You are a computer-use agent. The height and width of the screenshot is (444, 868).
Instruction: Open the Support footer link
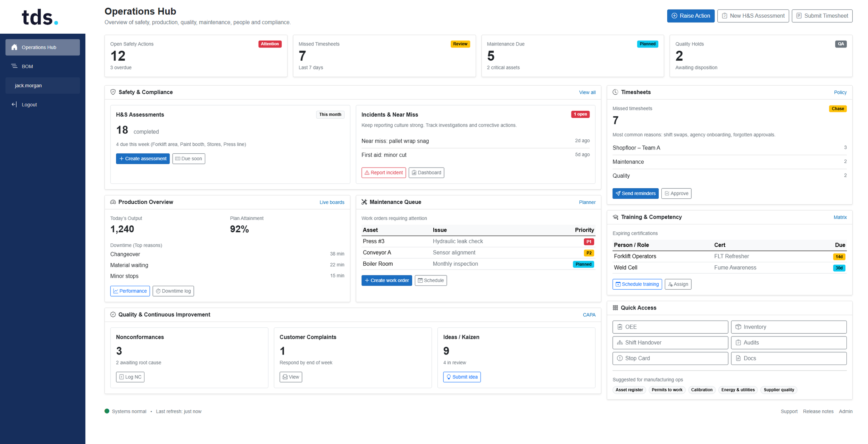coord(789,411)
